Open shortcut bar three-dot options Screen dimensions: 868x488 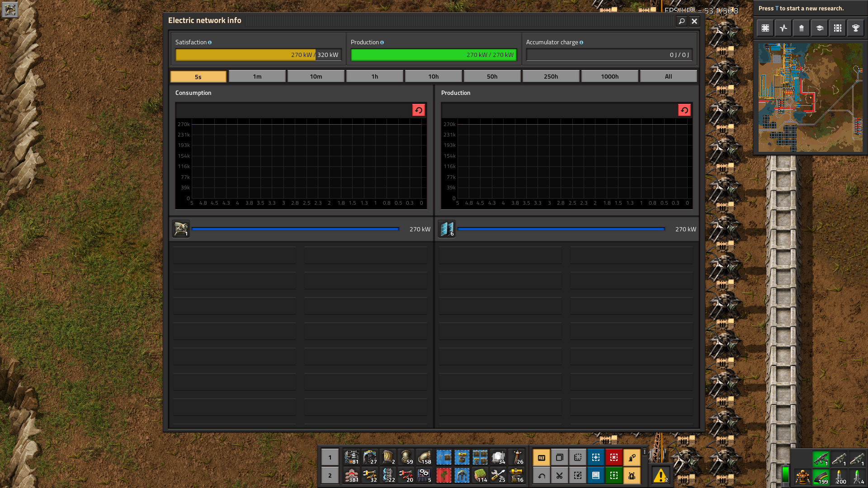tap(645, 452)
